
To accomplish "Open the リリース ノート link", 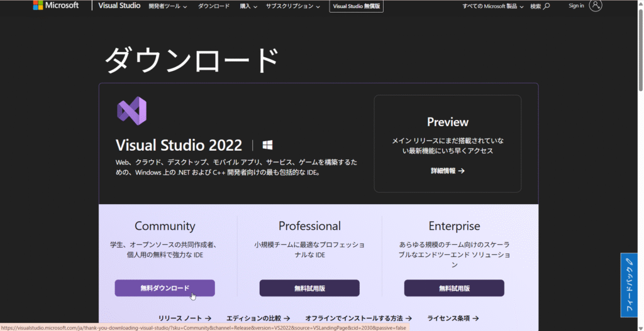I will (x=185, y=318).
